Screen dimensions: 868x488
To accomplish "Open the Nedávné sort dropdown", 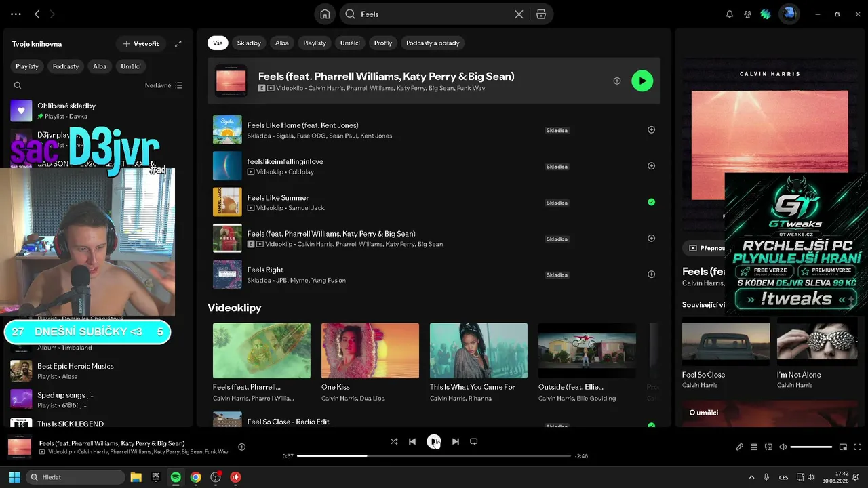I will point(163,85).
